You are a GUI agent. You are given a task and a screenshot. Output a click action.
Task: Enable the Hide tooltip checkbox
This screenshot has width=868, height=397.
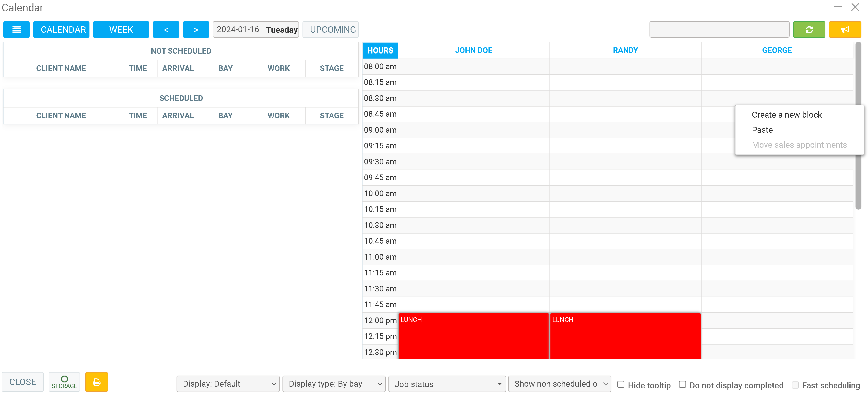[x=621, y=384]
